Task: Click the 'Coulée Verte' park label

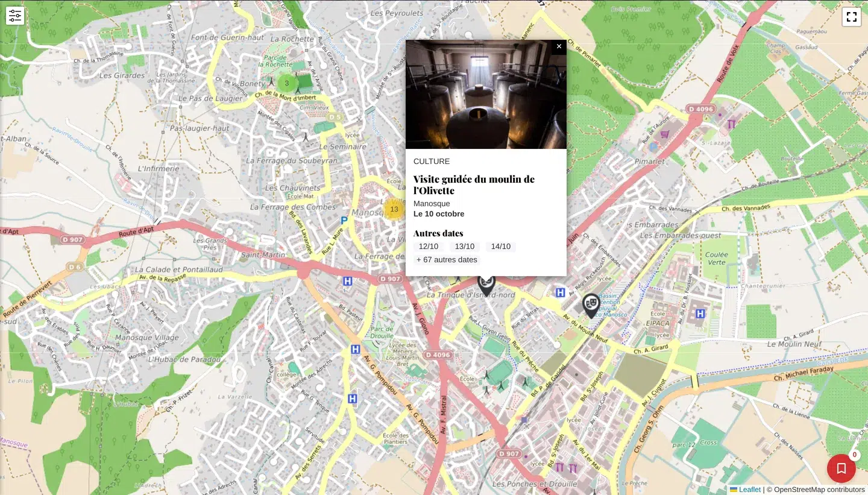Action: (x=717, y=258)
